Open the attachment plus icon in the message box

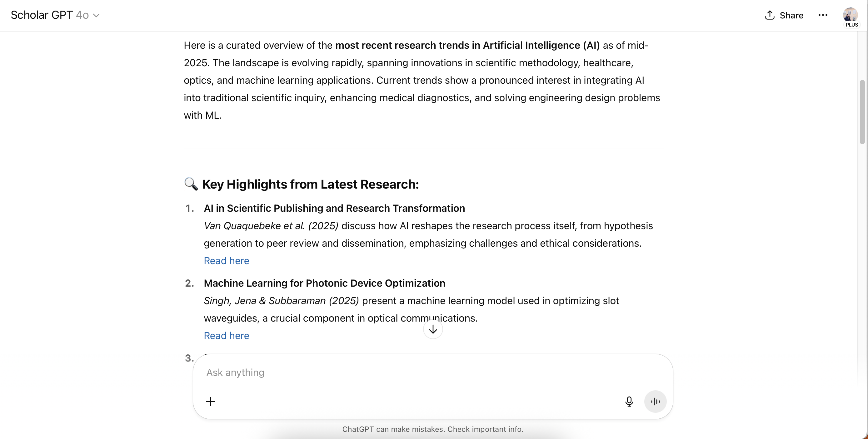(x=211, y=401)
